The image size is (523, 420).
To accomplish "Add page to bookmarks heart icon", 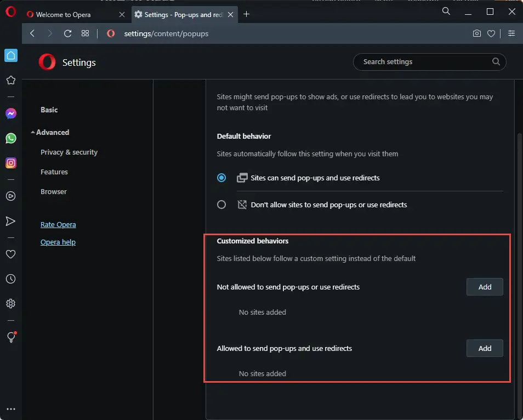I will tap(491, 33).
